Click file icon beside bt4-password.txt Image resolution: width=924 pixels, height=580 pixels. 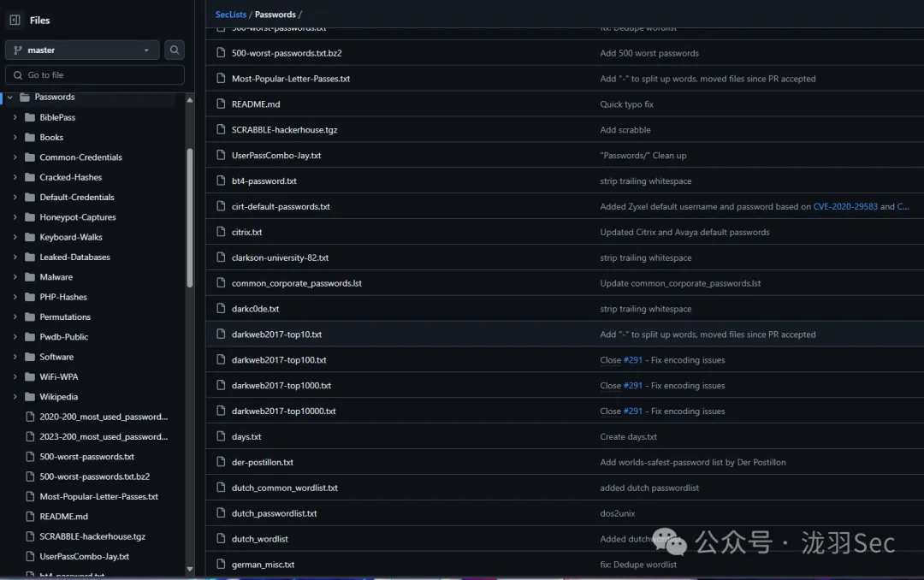pos(221,181)
